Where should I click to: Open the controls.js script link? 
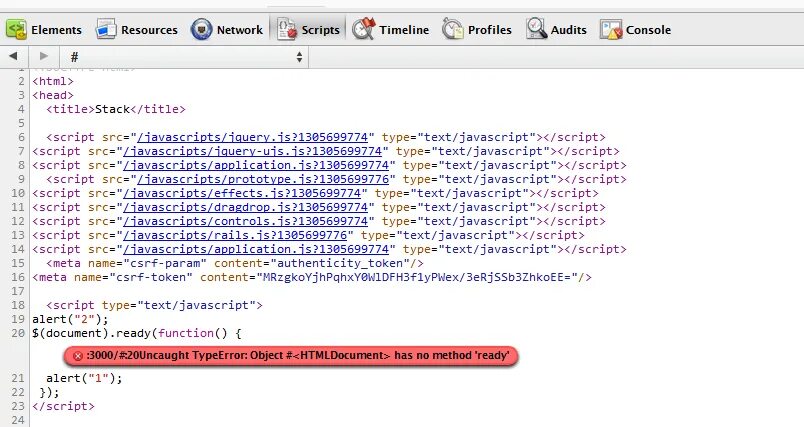[x=246, y=221]
